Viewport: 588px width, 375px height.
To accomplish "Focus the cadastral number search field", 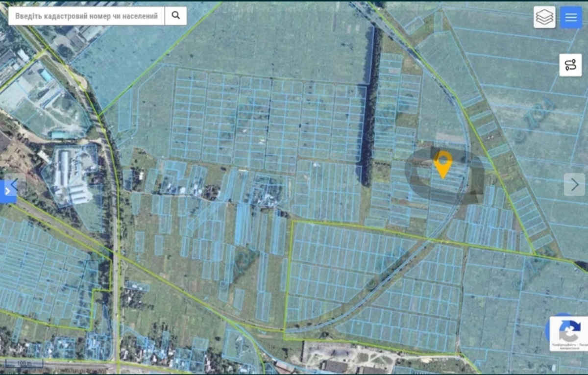I will click(x=86, y=16).
